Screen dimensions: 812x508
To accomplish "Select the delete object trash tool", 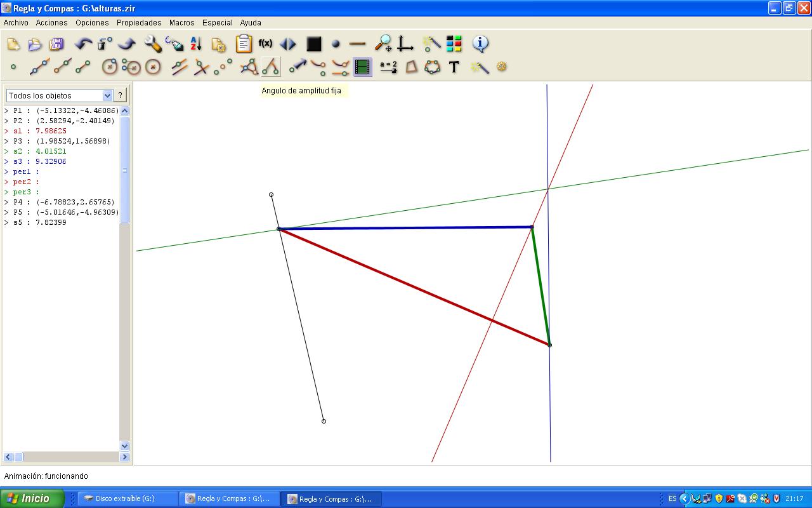I will (x=105, y=44).
